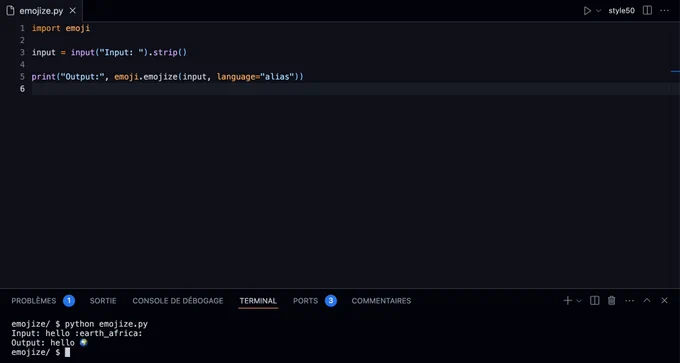Image resolution: width=680 pixels, height=363 pixels.
Task: Open editor More Actions ellipsis menu
Action: click(x=664, y=11)
